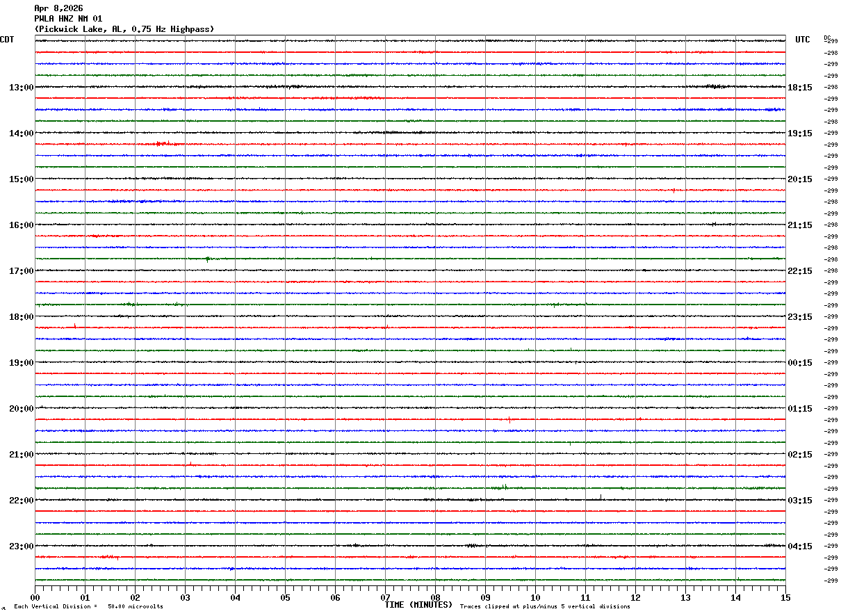Click the 03:15 UTC time label
Viewport: 841px width, 616px height.
coord(799,501)
